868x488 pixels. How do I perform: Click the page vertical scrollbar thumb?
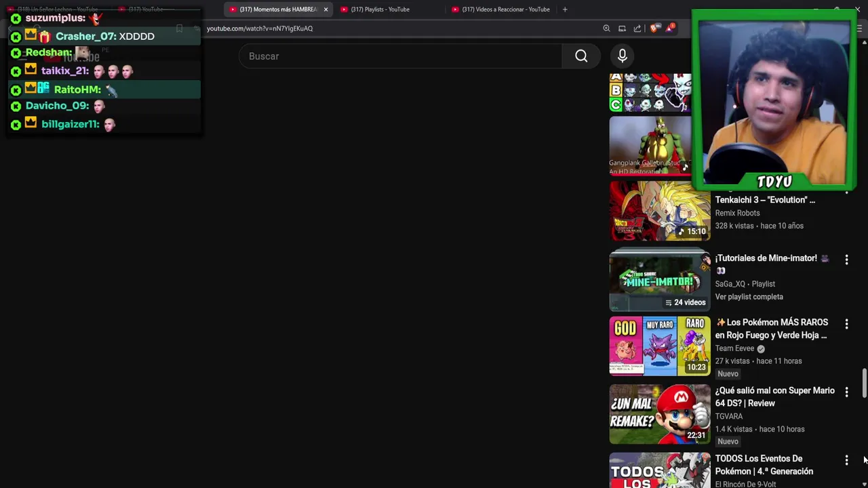pyautogui.click(x=864, y=384)
